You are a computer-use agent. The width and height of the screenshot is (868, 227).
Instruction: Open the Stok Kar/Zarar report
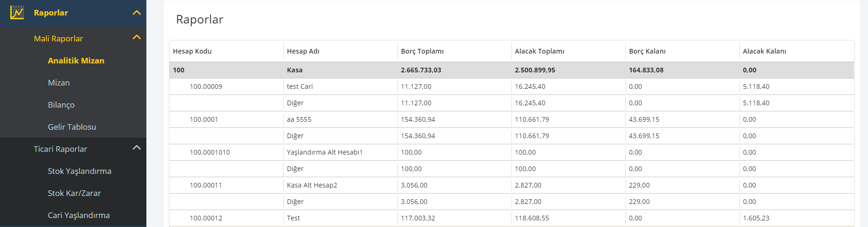pyautogui.click(x=74, y=193)
